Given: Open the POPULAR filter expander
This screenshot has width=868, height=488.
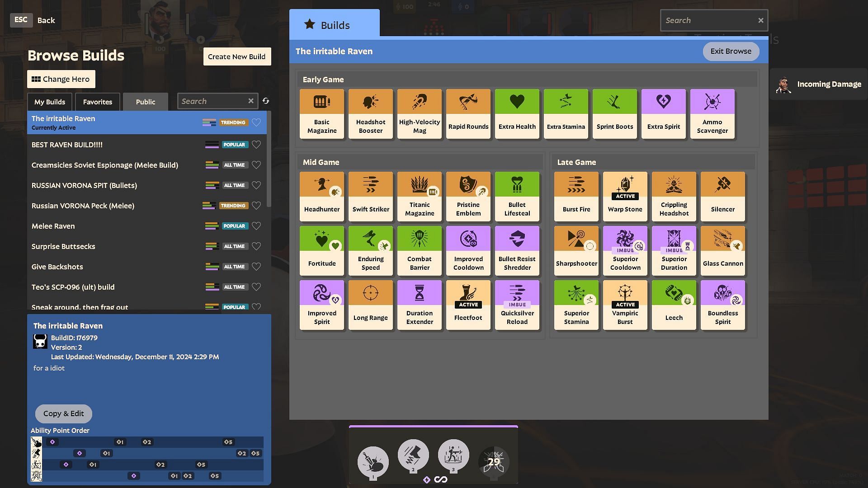Looking at the screenshot, I should 234,145.
